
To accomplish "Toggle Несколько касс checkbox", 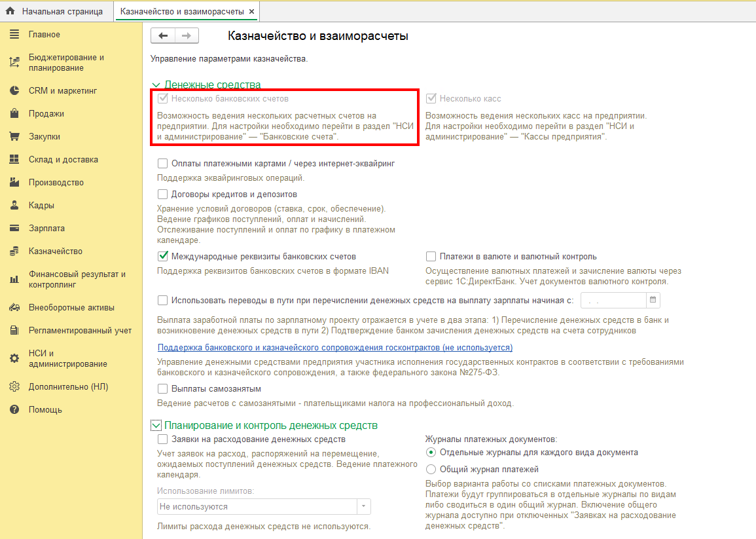I will 431,98.
